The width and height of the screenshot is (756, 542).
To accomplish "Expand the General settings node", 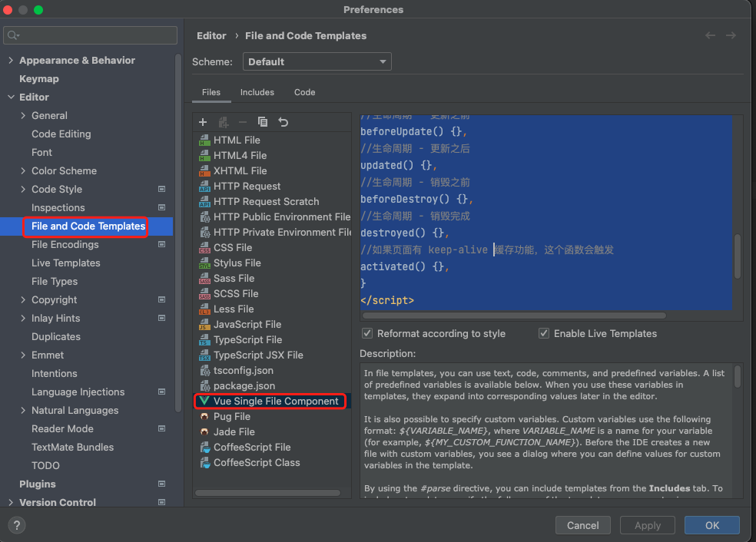I will pos(23,116).
